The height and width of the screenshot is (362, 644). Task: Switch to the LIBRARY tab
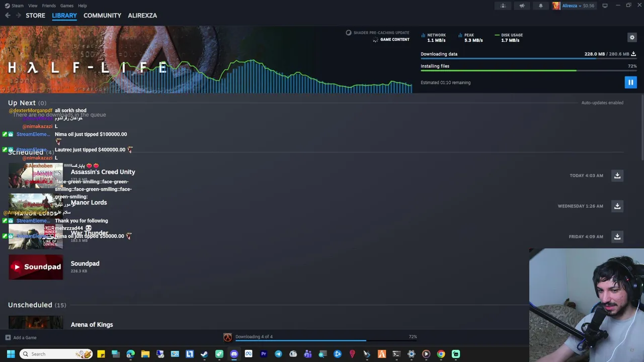64,16
